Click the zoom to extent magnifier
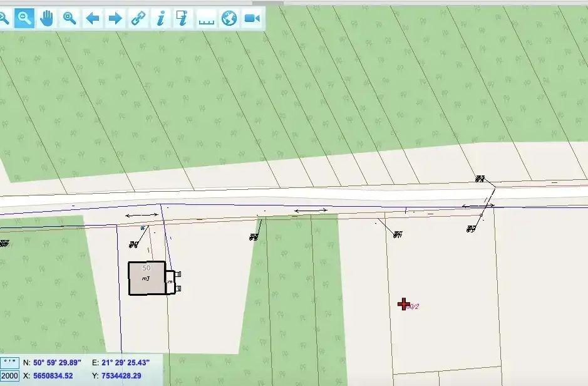588x386 pixels. click(70, 18)
